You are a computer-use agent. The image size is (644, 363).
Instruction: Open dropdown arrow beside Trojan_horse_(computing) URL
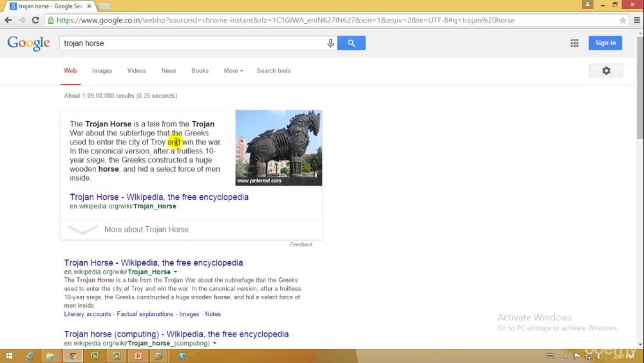coord(214,343)
